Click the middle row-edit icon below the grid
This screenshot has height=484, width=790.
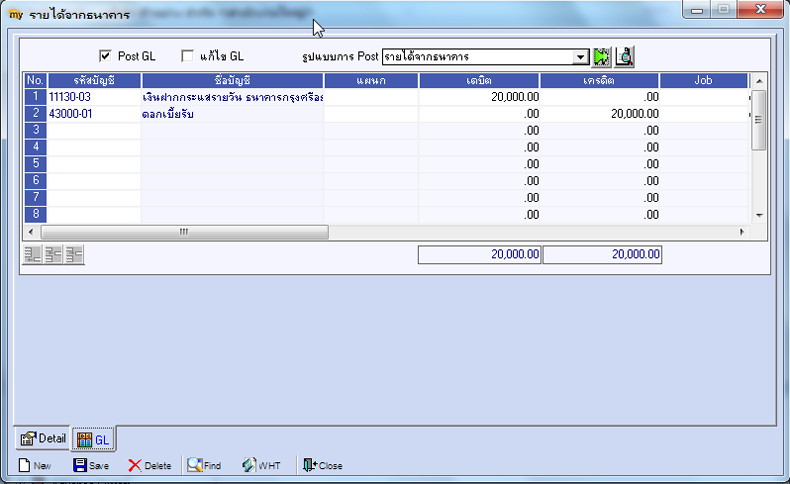click(53, 254)
